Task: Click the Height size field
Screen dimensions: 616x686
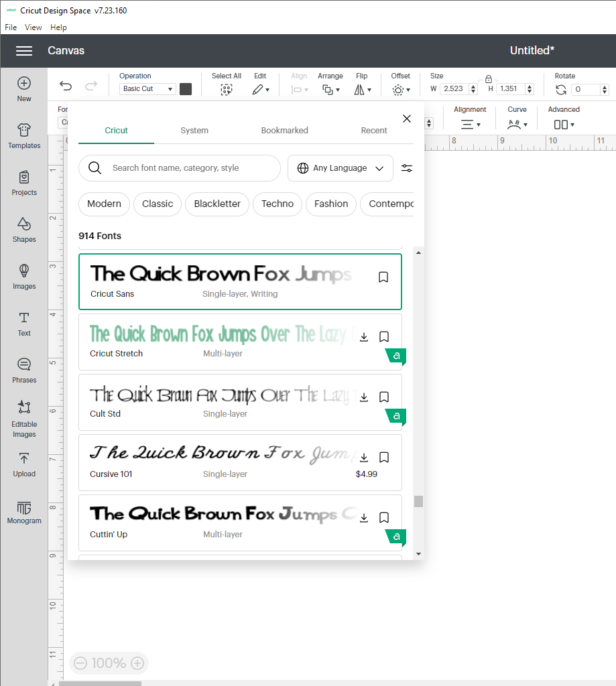Action: [x=511, y=89]
